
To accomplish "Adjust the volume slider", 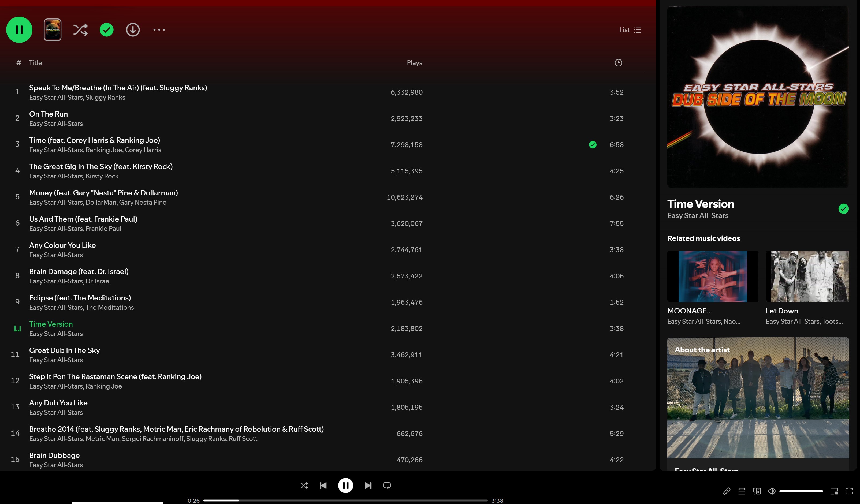I will tap(801, 491).
